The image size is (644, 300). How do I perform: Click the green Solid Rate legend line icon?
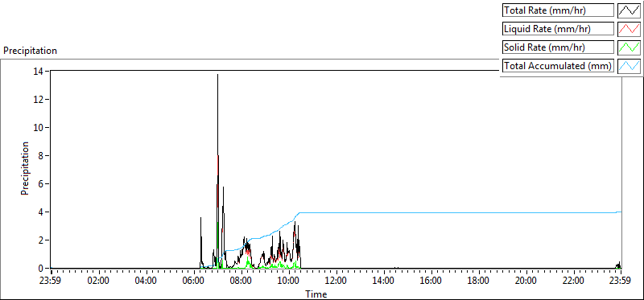(x=630, y=47)
